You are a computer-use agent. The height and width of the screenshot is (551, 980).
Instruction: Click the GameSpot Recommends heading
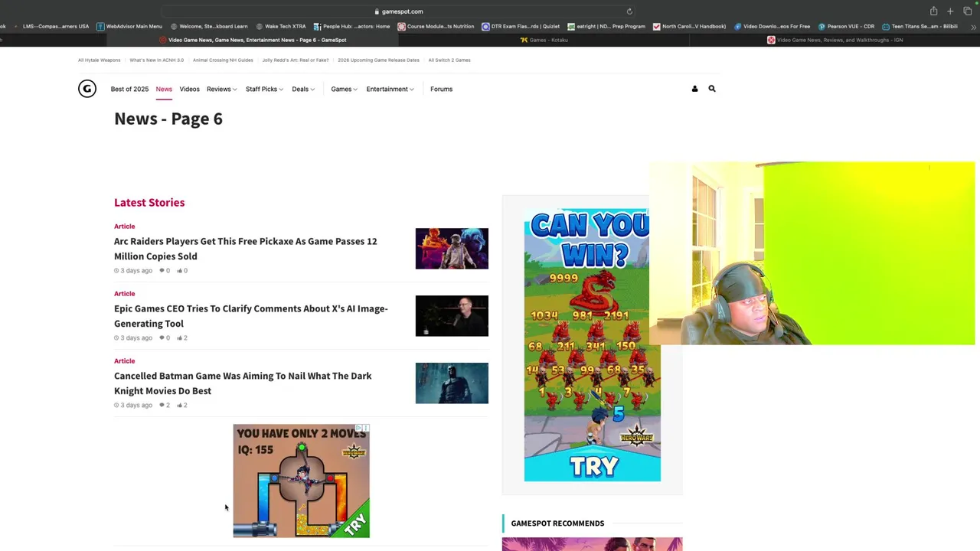(x=557, y=523)
